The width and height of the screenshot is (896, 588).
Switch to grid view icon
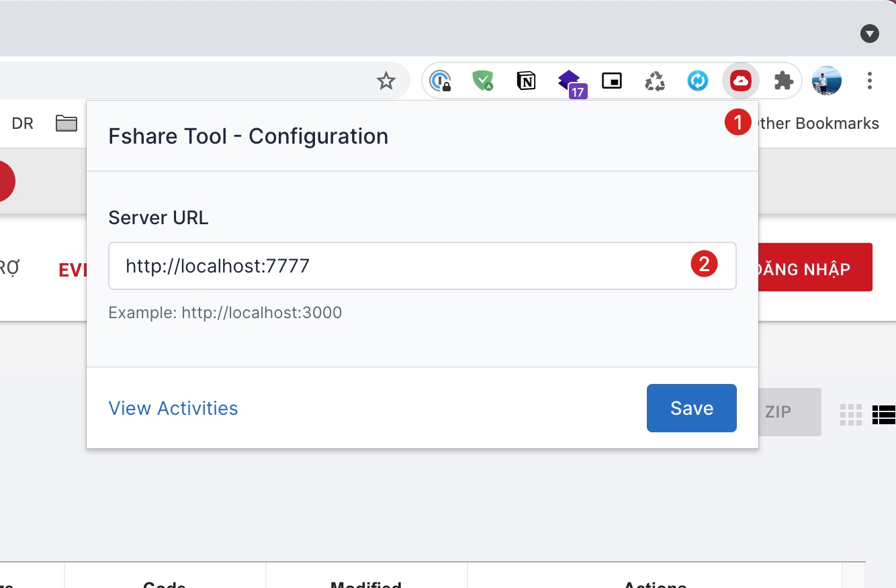(x=851, y=415)
